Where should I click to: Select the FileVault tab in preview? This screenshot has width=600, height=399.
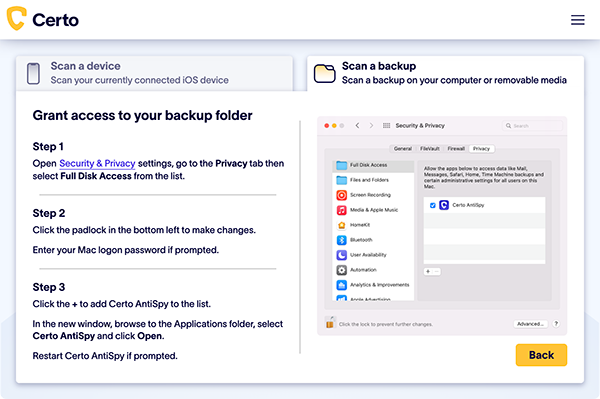coord(429,149)
